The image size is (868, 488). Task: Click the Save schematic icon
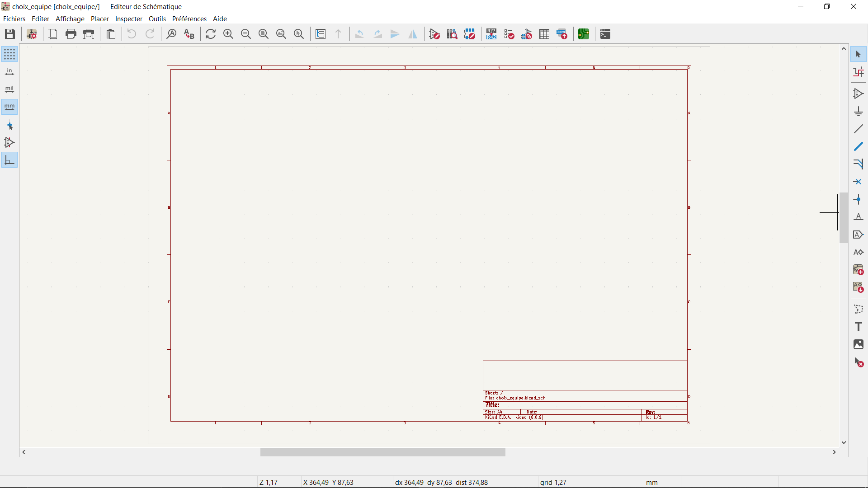(x=10, y=34)
